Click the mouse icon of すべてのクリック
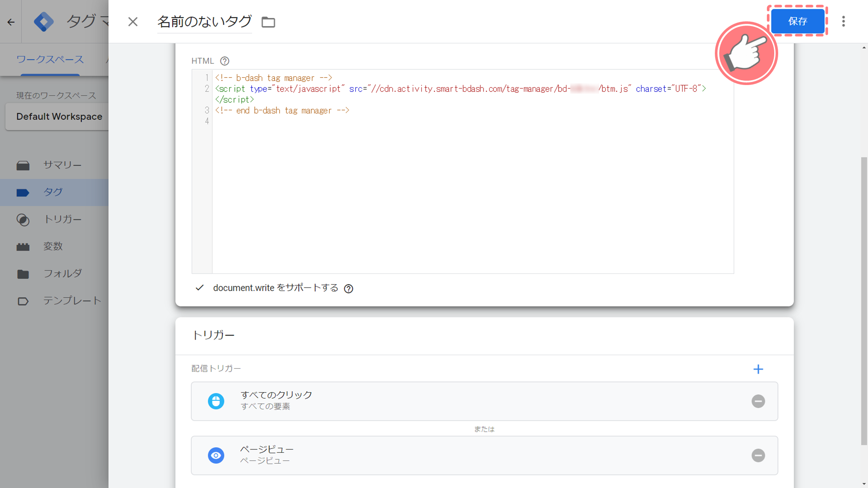Screen dimensions: 868x488 216,401
